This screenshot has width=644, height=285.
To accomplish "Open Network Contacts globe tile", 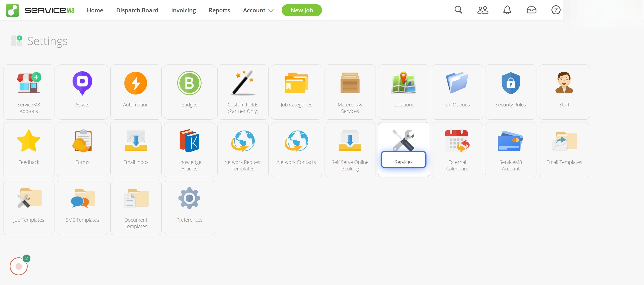I will 296,150.
